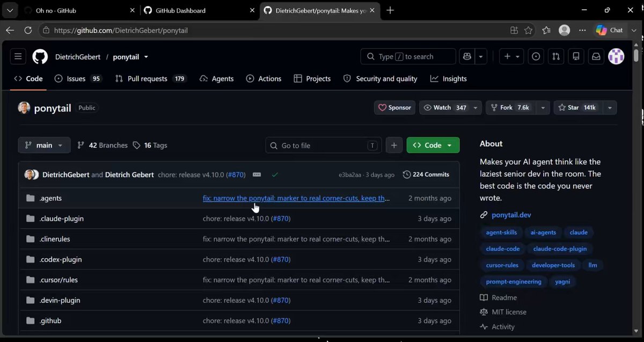Open the browser tab search chevron
Screen dimensions: 644x342
pos(10,10)
